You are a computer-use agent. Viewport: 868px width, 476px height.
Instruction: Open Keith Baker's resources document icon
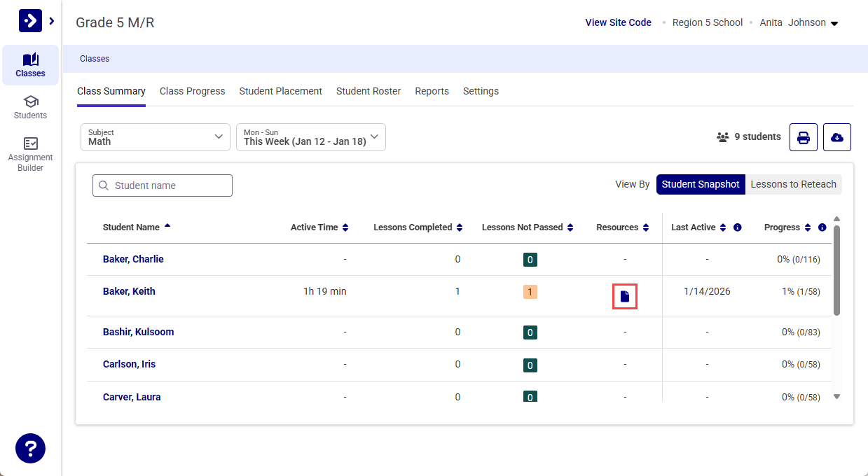click(625, 296)
